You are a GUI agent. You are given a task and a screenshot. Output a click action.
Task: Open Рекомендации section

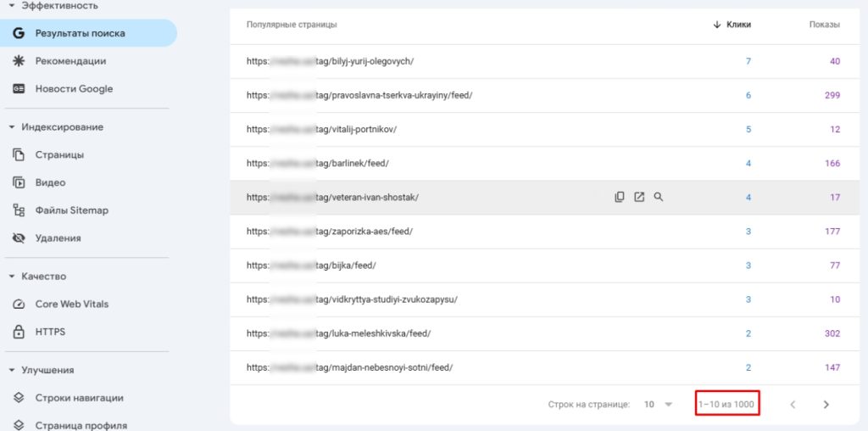tap(70, 61)
